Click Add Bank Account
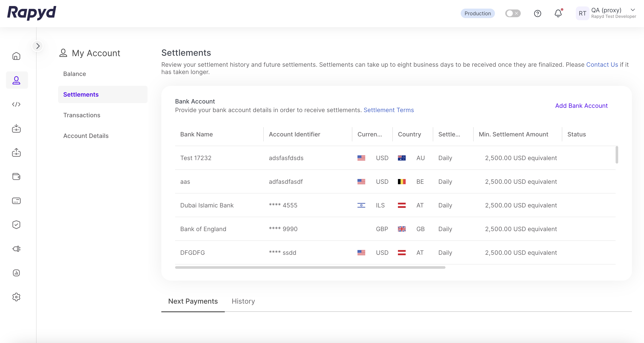 581,106
